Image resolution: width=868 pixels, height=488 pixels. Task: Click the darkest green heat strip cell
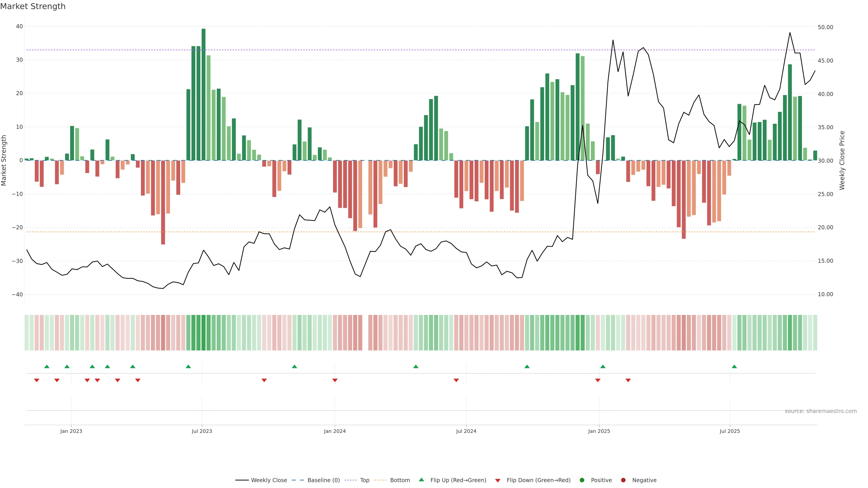pos(203,332)
